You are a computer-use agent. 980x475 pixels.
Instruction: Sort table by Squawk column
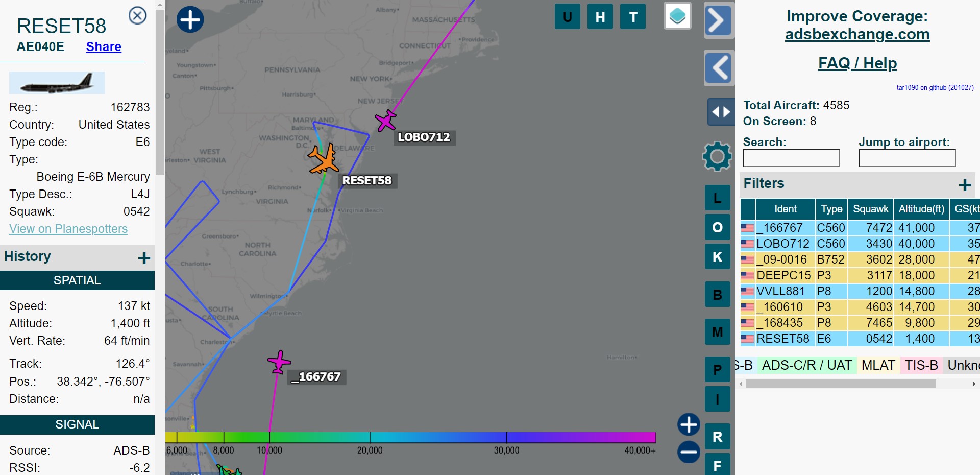(871, 209)
